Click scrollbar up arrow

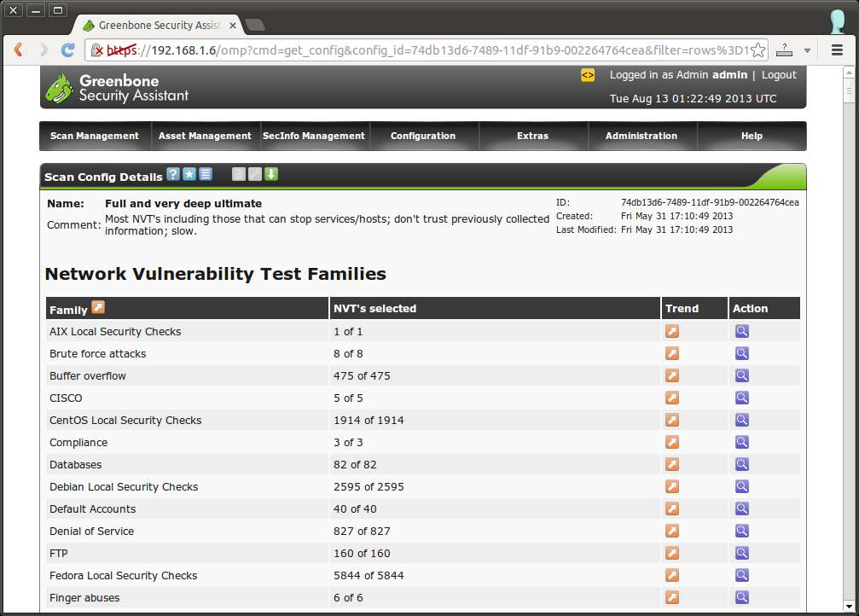pos(849,73)
